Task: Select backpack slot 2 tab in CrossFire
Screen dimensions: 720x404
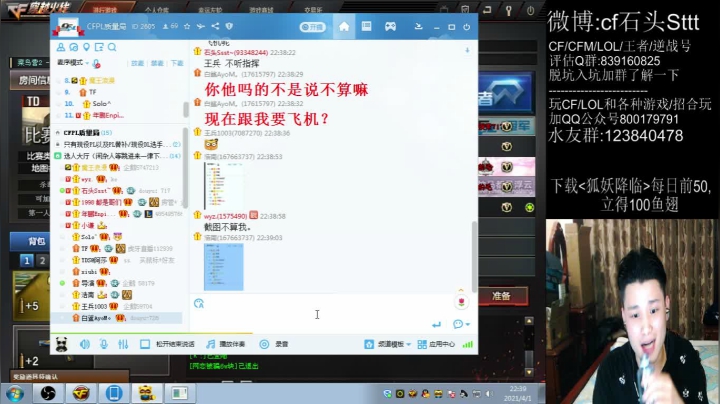Action: pos(42,261)
